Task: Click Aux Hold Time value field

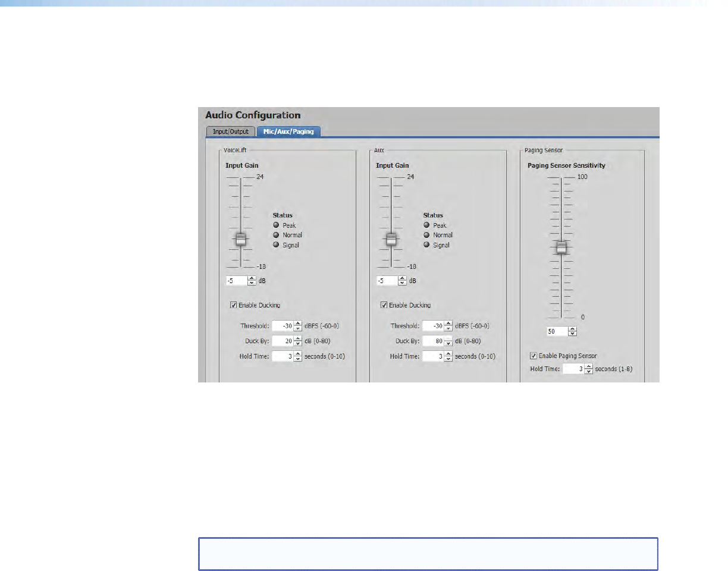Action: click(433, 356)
